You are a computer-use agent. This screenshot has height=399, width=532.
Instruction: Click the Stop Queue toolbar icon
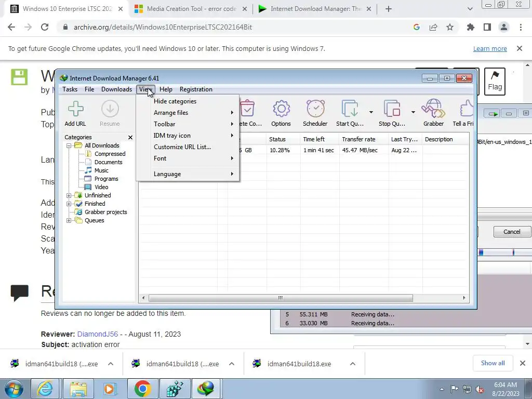pos(392,114)
